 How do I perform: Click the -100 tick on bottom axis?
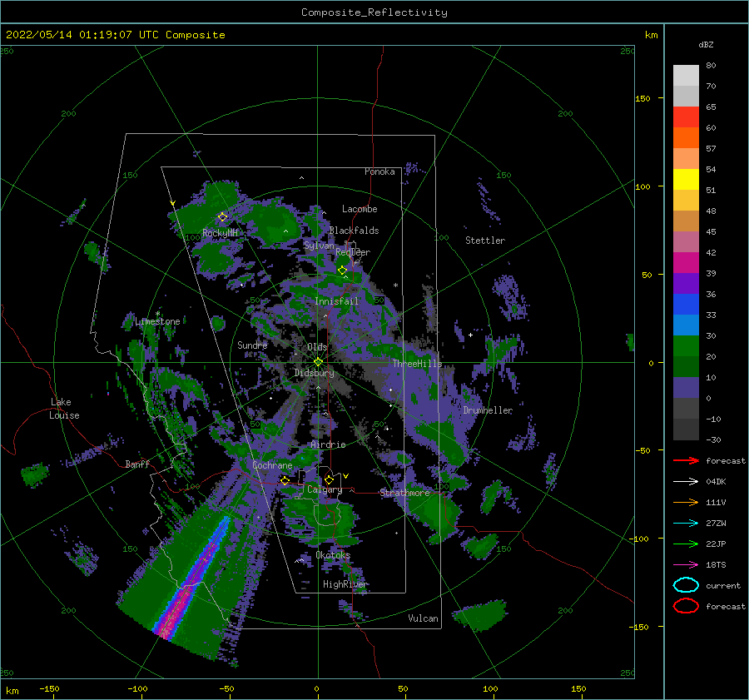click(137, 688)
